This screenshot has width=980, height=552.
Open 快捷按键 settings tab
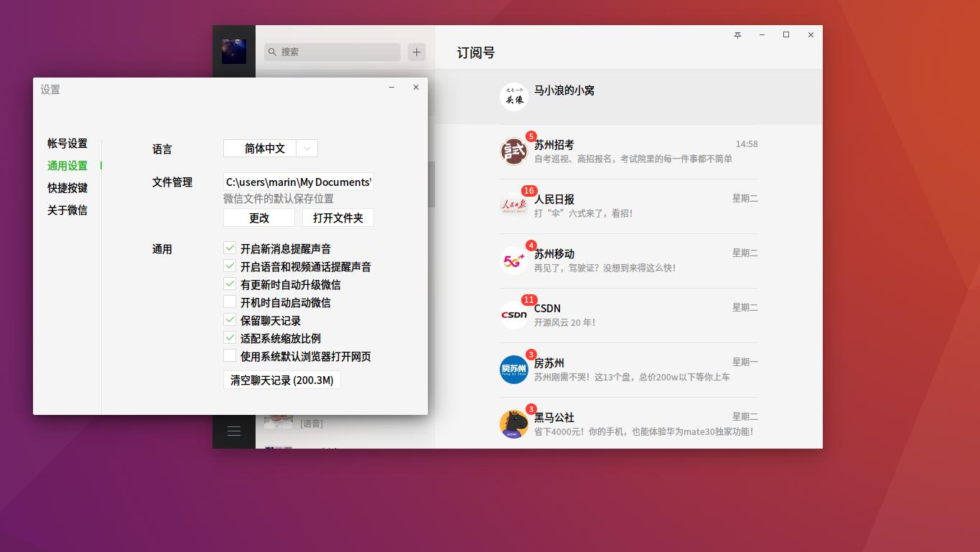pyautogui.click(x=67, y=188)
